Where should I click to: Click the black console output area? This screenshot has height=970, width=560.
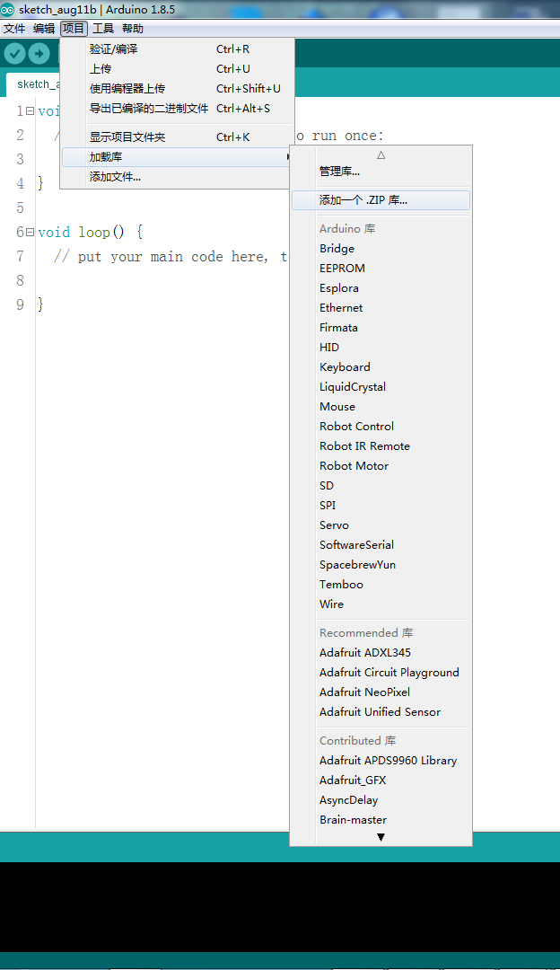click(280, 906)
